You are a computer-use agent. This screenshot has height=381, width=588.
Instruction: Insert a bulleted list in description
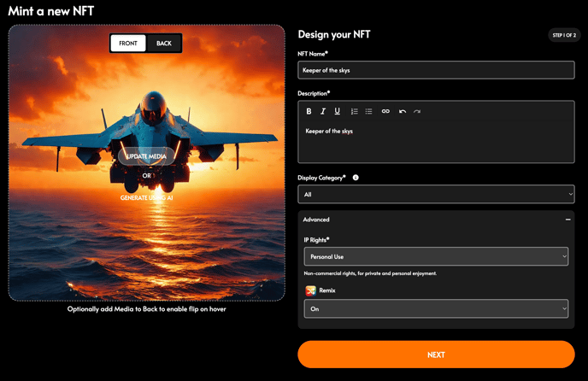[x=368, y=111]
